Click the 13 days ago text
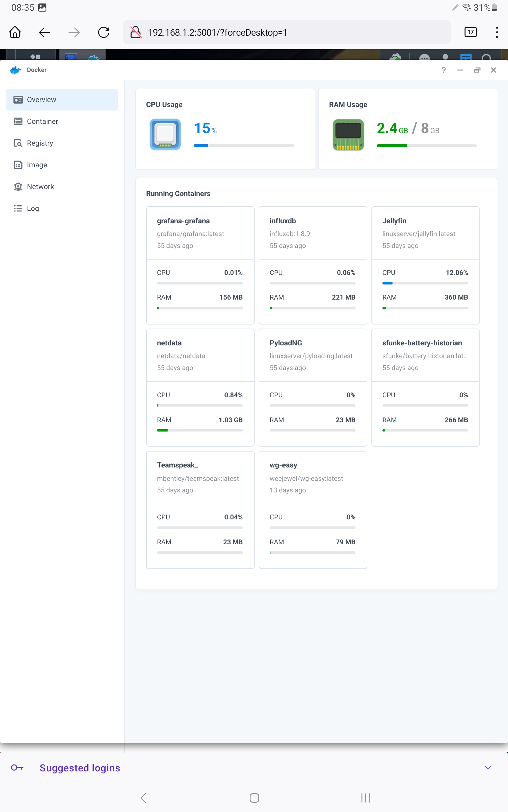Screen dimensions: 508x812 click(x=288, y=490)
